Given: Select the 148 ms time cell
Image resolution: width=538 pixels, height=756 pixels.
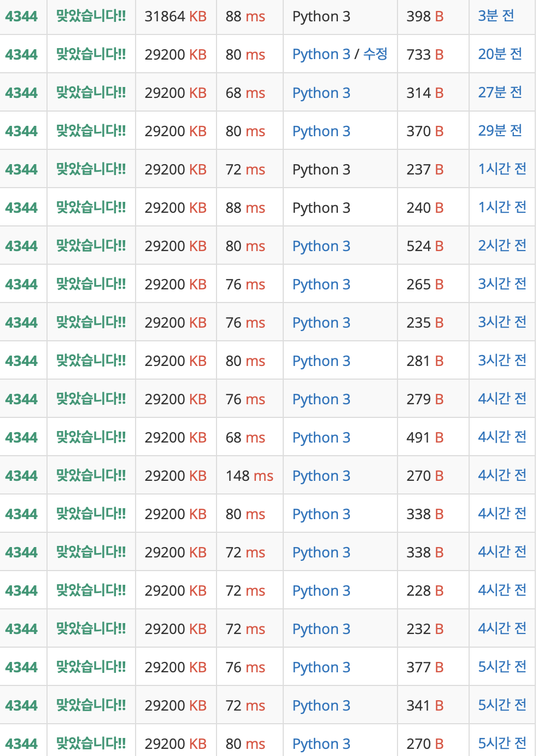Looking at the screenshot, I should click(249, 476).
